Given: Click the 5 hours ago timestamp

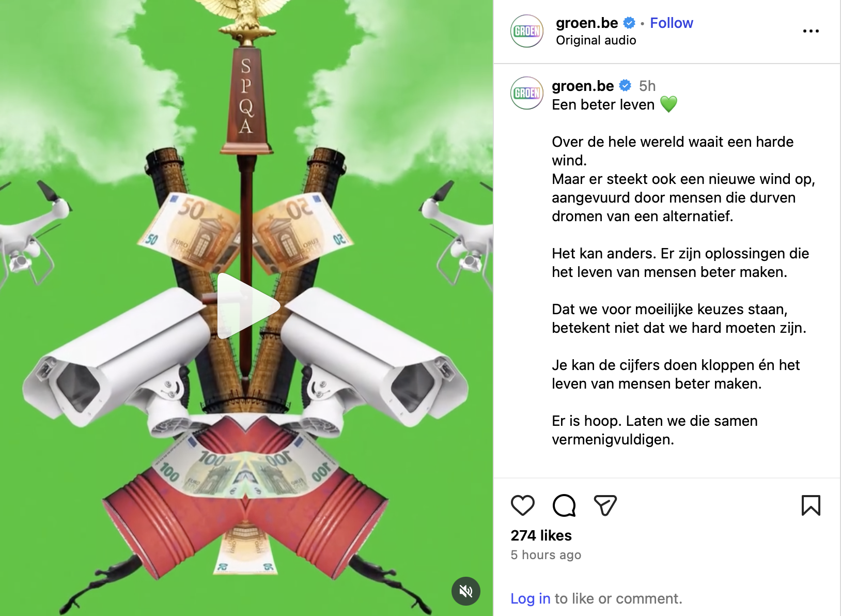Looking at the screenshot, I should coord(546,555).
